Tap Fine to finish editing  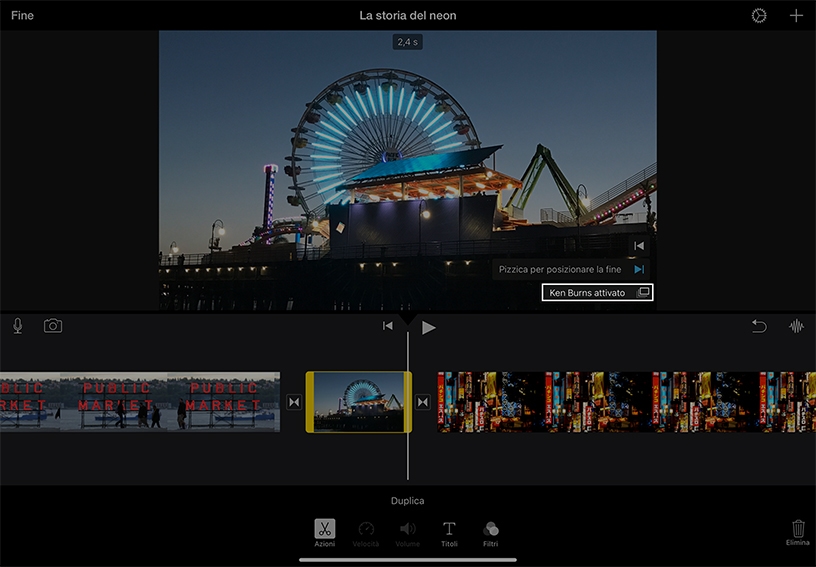(x=22, y=16)
